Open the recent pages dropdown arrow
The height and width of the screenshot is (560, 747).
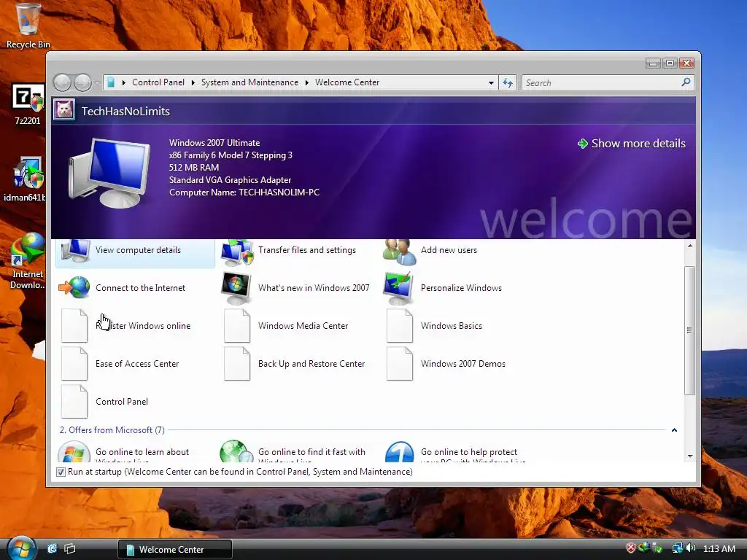point(97,83)
